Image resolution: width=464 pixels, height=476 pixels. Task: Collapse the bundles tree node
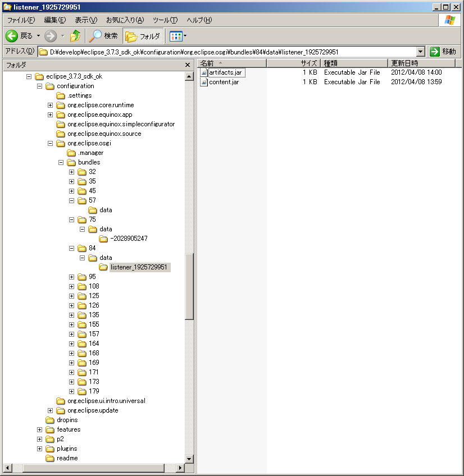pos(61,162)
